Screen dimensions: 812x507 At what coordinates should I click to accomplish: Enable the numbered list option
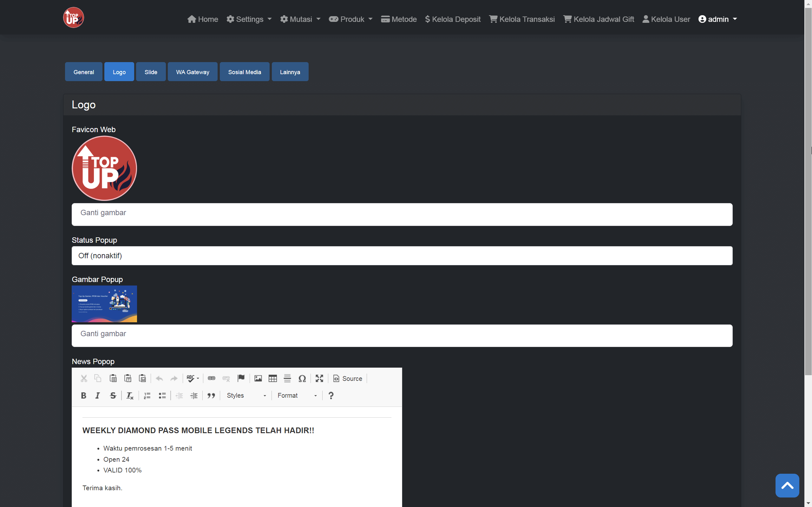(x=147, y=395)
